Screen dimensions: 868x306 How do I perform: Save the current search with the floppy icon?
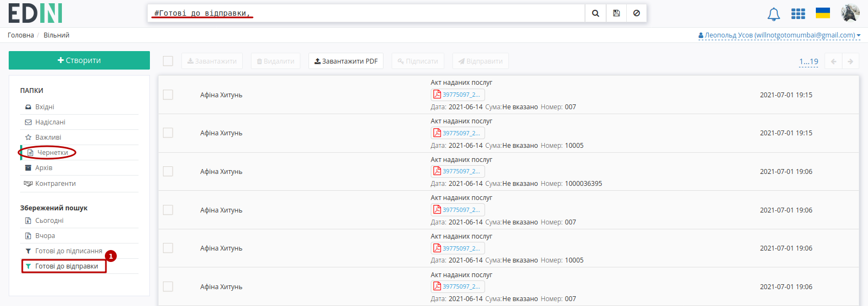[x=616, y=13]
